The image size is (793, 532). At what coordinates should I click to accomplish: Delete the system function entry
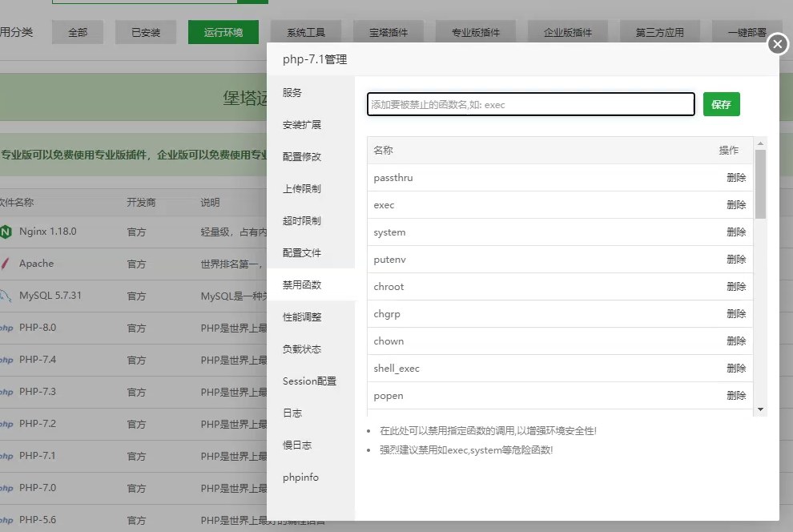[736, 232]
